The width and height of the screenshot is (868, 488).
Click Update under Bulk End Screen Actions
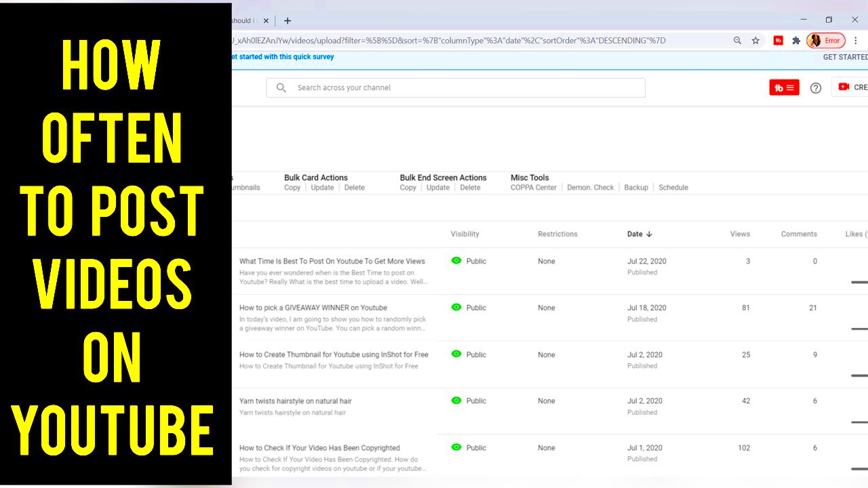(438, 188)
